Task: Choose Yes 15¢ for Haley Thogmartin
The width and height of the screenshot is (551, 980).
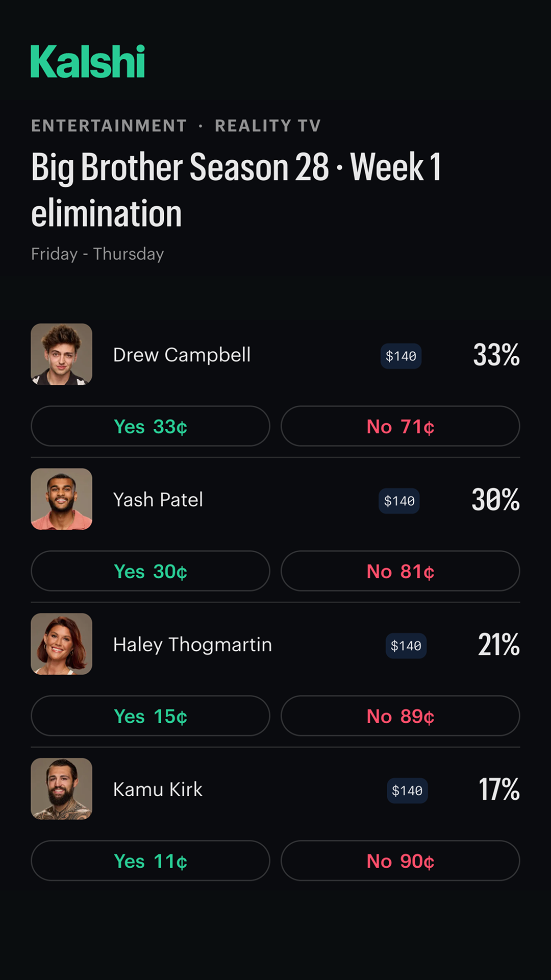Action: tap(151, 716)
